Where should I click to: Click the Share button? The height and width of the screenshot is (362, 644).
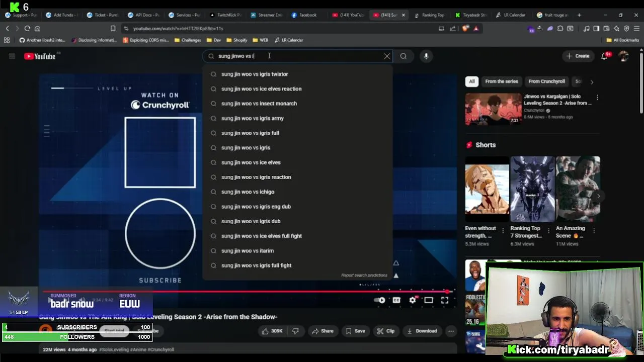coord(323,331)
